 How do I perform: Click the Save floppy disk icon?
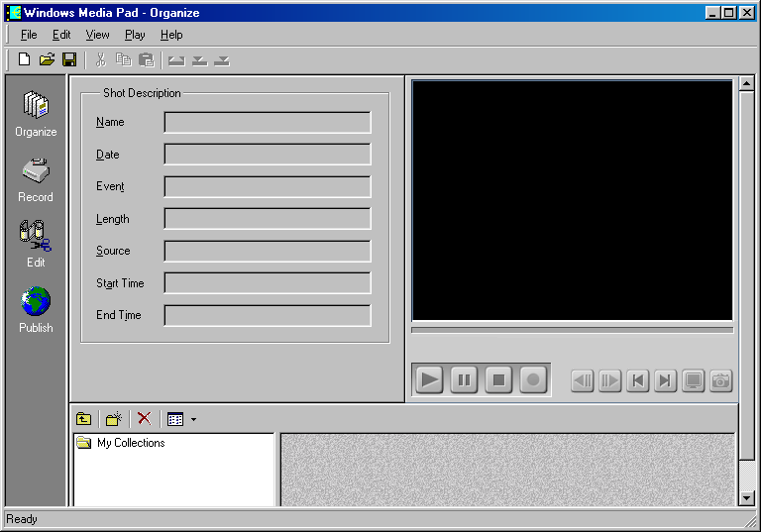coord(69,59)
